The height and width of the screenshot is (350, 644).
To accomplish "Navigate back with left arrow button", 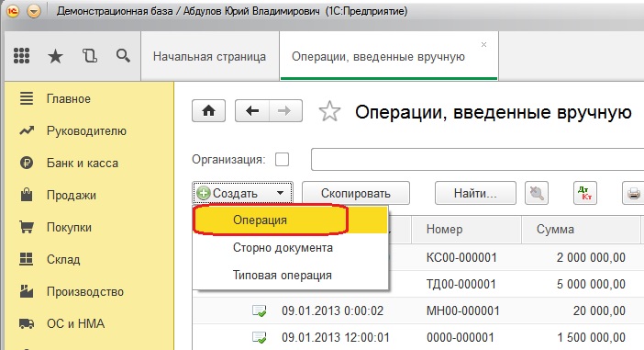I will 251,110.
